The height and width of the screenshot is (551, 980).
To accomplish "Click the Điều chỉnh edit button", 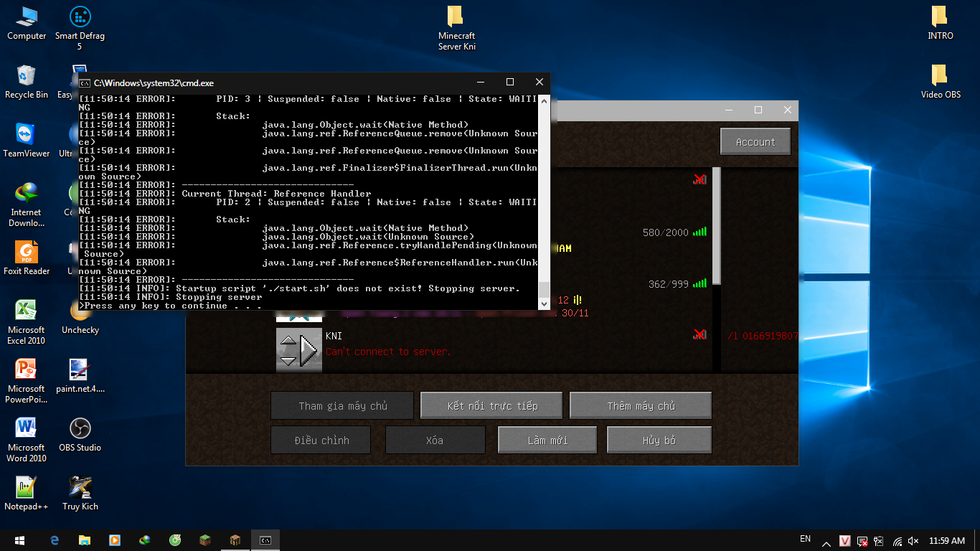I will 321,441.
